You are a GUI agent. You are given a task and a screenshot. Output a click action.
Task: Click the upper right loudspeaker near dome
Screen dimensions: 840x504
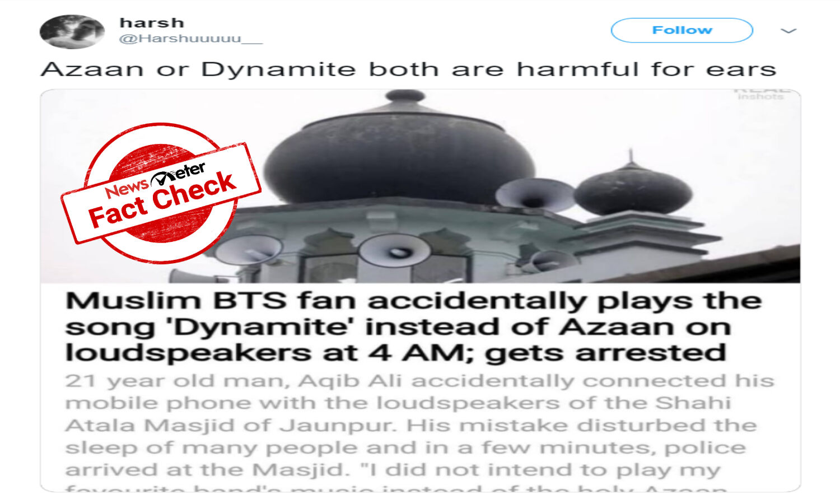[535, 195]
